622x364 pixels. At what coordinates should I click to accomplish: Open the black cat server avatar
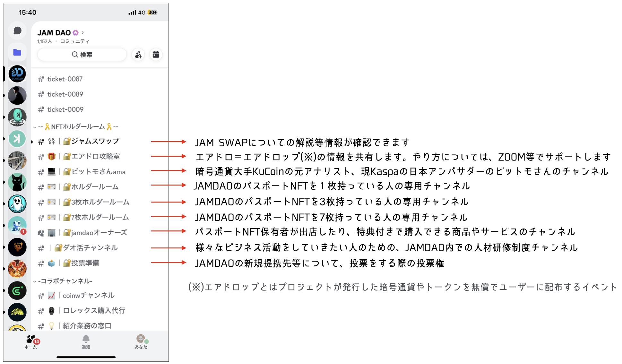(17, 182)
